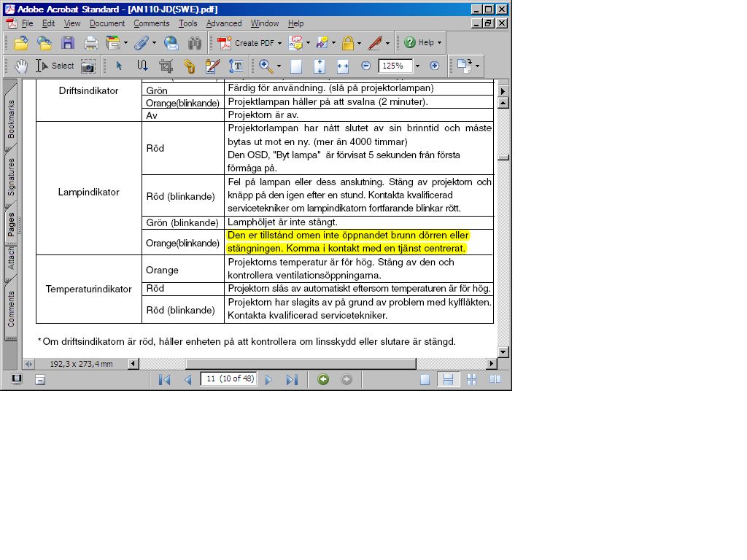
Task: Click the Fit Width icon
Action: [343, 66]
